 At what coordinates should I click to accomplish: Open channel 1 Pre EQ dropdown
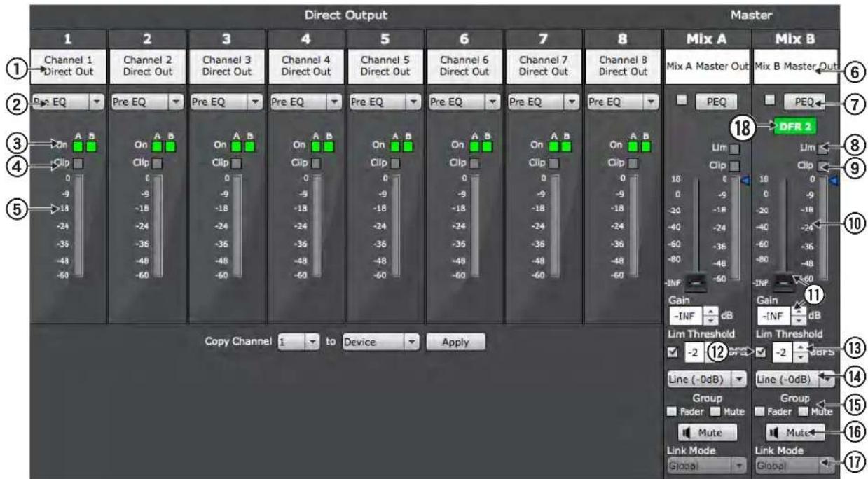pyautogui.click(x=68, y=103)
